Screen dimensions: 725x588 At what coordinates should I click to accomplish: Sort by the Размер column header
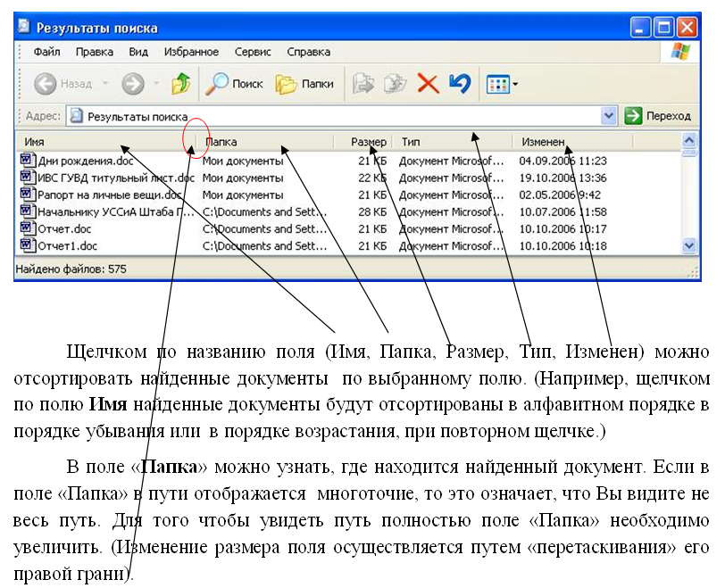[x=363, y=142]
